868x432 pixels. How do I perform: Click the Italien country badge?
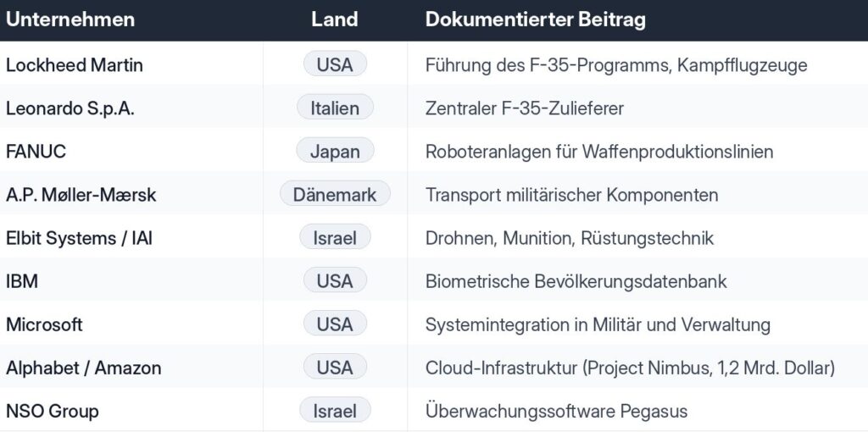[335, 108]
